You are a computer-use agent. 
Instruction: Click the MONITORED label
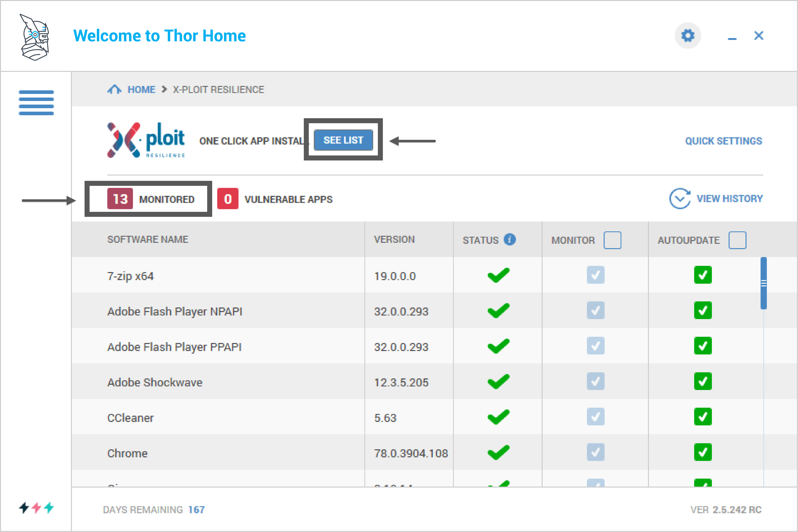coord(167,199)
